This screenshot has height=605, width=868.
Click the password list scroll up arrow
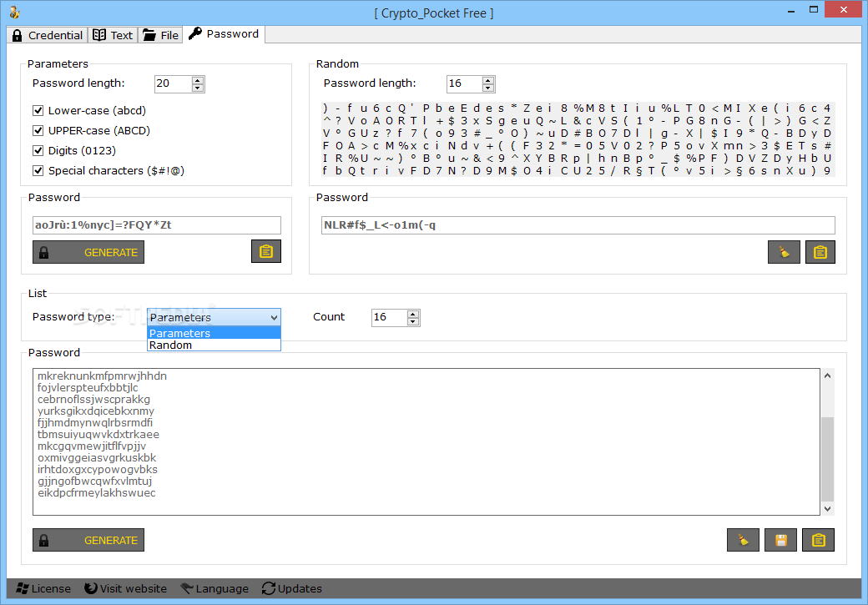pos(827,376)
